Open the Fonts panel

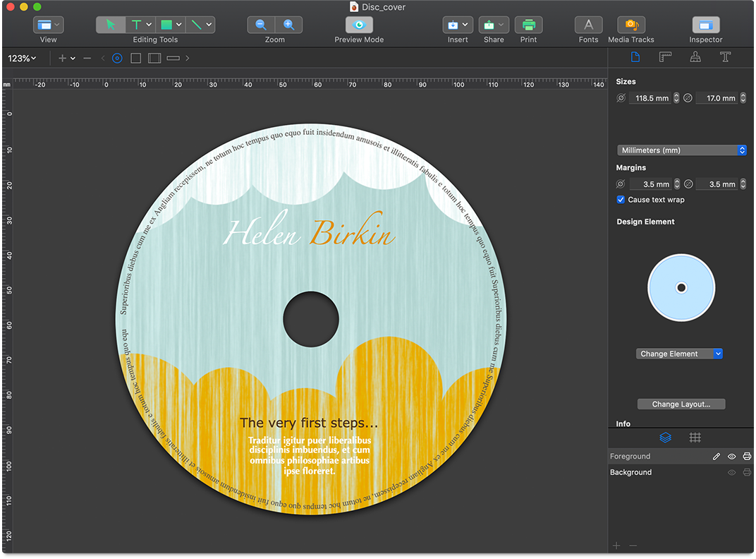588,25
